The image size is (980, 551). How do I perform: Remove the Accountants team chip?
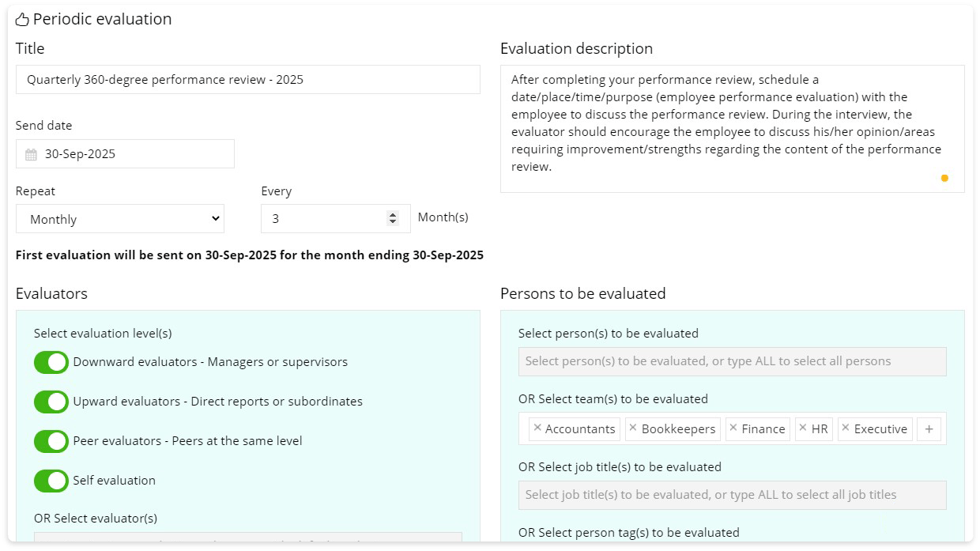pyautogui.click(x=539, y=428)
